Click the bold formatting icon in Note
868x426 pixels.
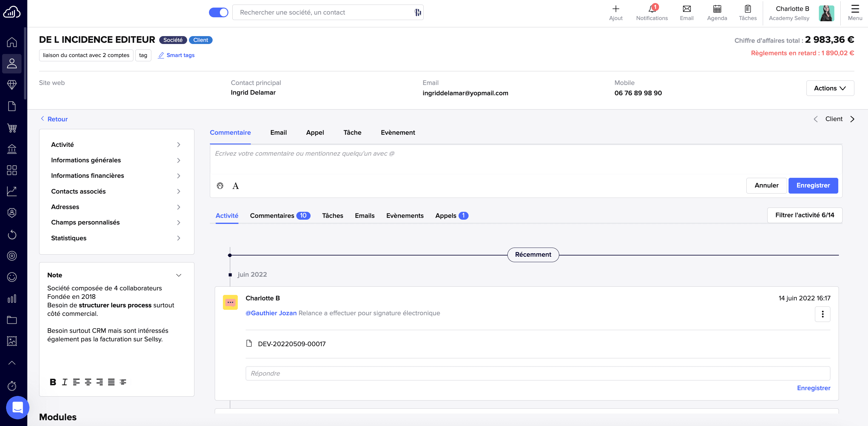point(53,382)
